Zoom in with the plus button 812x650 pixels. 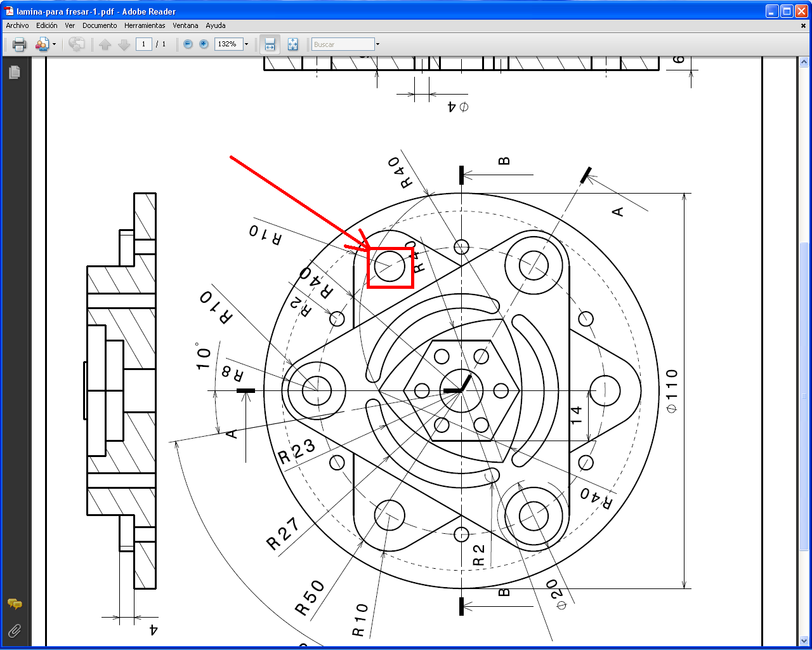pos(204,44)
